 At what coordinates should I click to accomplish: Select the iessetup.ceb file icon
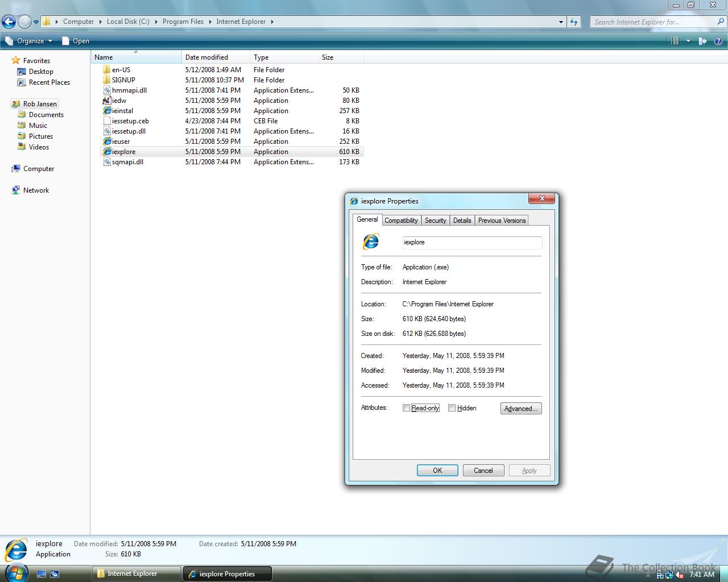[x=107, y=121]
